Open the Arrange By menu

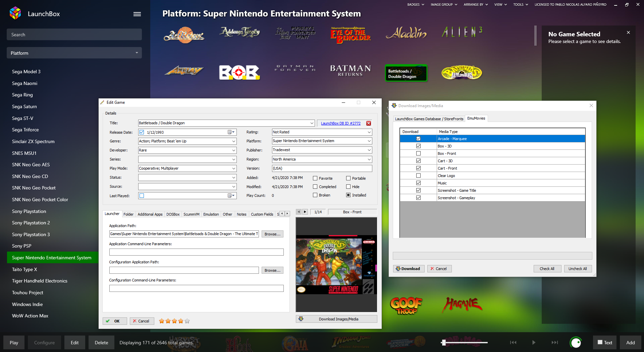[x=476, y=5]
